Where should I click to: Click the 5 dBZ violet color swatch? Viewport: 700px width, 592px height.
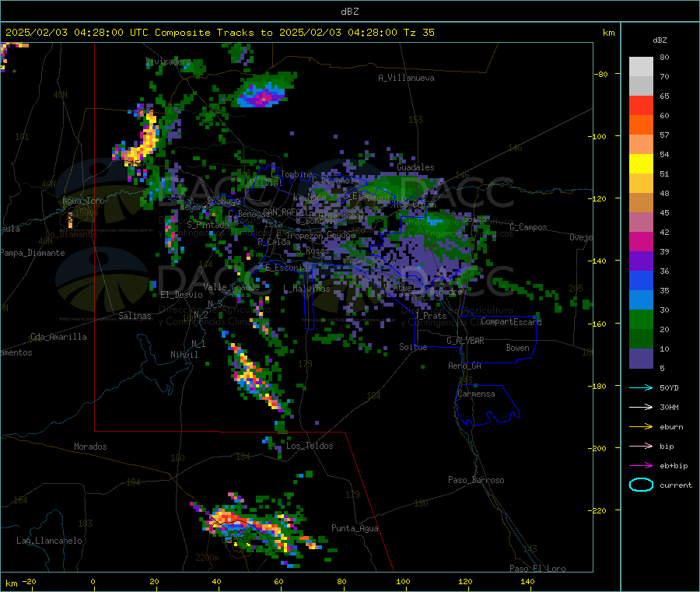pyautogui.click(x=641, y=359)
